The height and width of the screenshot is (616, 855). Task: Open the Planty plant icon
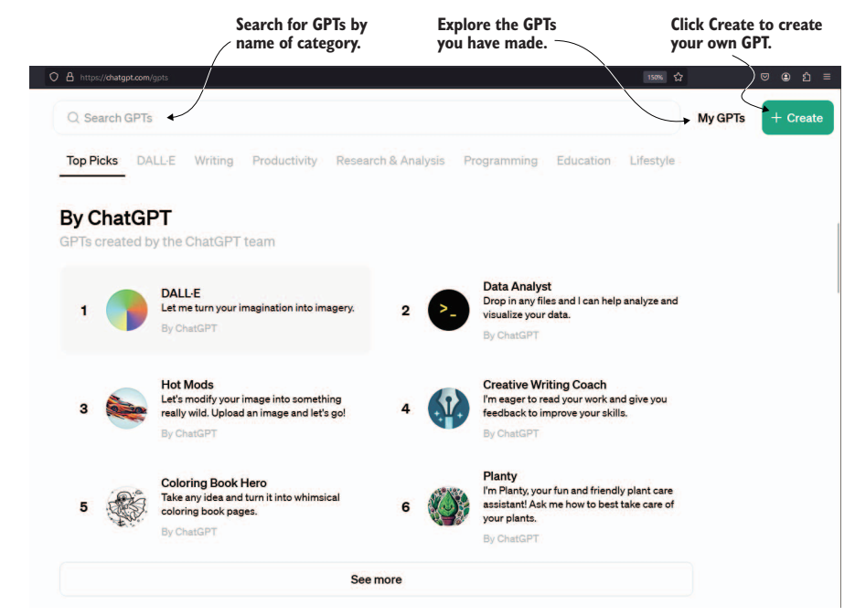(448, 507)
